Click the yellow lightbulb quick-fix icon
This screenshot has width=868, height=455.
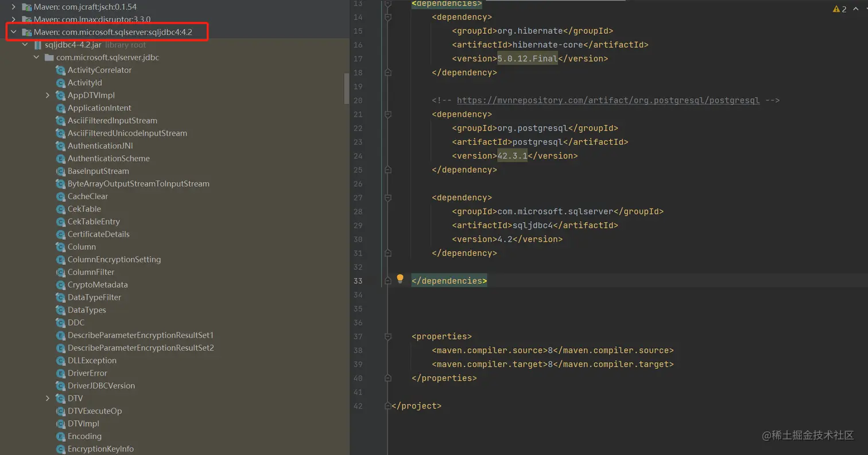pos(400,279)
